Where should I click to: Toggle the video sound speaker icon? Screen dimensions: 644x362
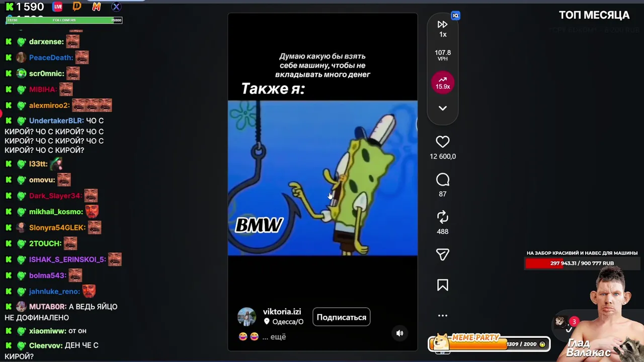pyautogui.click(x=399, y=333)
